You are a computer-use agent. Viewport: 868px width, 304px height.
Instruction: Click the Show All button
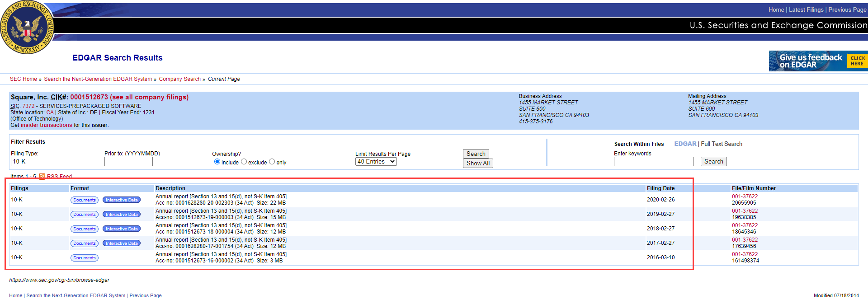(478, 164)
